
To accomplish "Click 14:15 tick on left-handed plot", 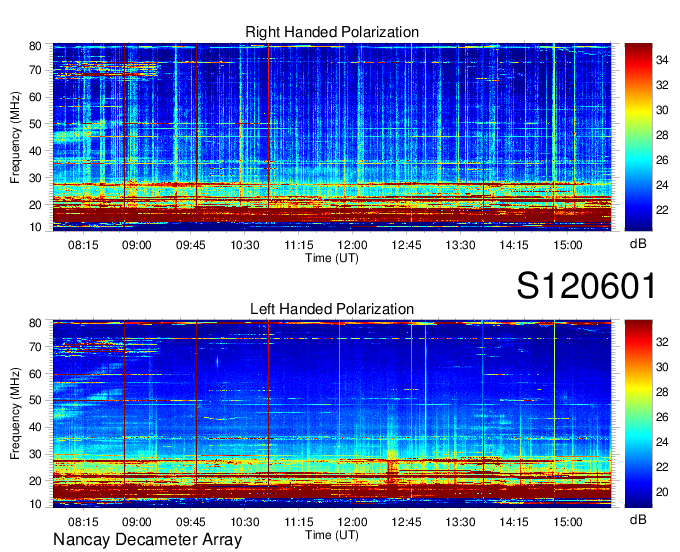I will click(514, 522).
